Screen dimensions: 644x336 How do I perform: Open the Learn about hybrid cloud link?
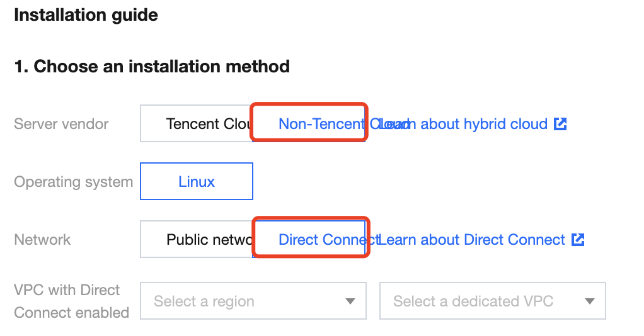click(469, 124)
